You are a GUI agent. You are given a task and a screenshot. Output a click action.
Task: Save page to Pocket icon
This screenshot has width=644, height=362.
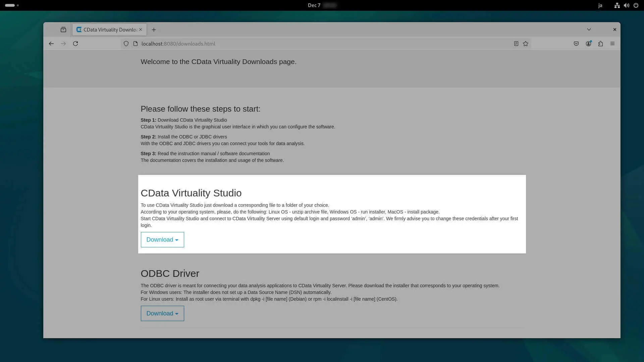(x=576, y=44)
